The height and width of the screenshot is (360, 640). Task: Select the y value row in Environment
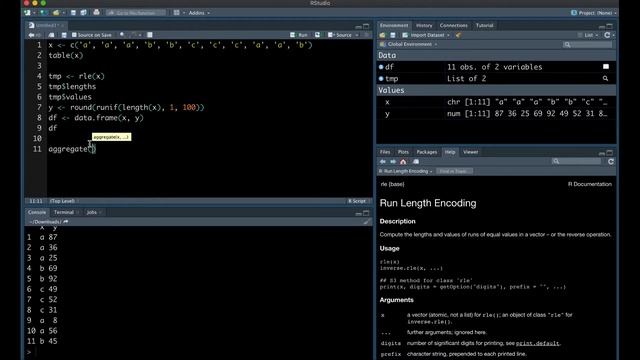pyautogui.click(x=496, y=114)
